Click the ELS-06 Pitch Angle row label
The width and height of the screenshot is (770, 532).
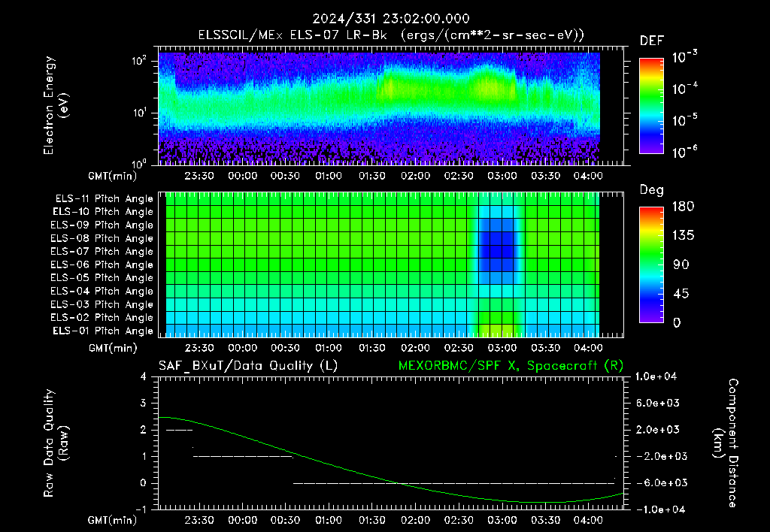(x=102, y=264)
